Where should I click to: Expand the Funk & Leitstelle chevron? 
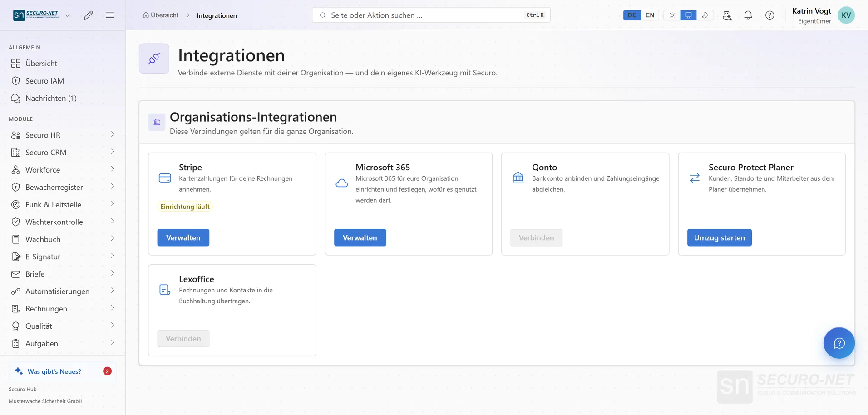point(112,204)
